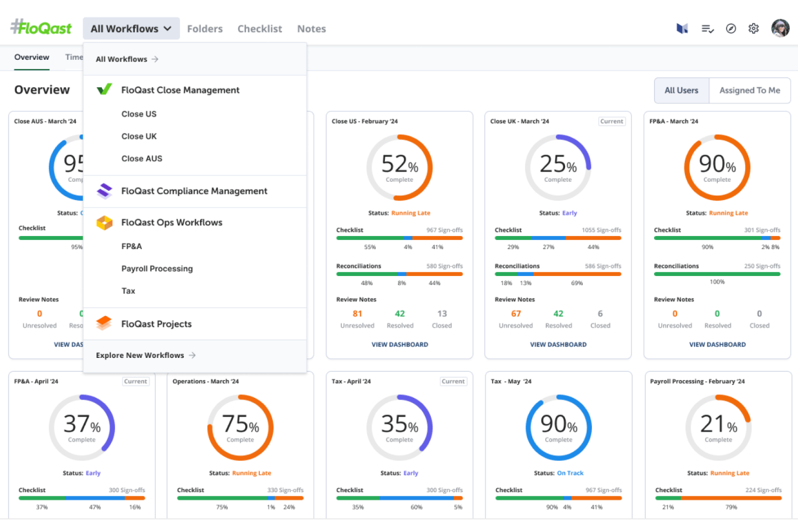Click the arrow next to Explore New Workflows
Viewport: 798px width, 532px height.
click(x=192, y=355)
